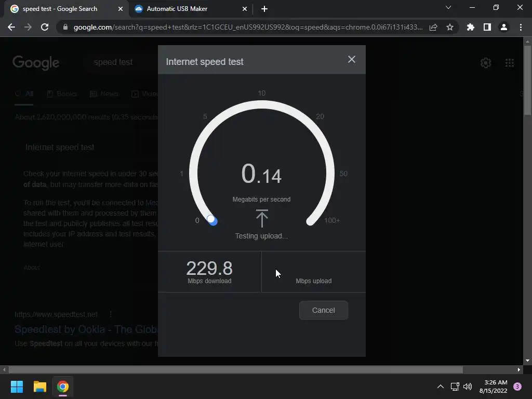This screenshot has width=532, height=399.
Task: Go forward with the browser arrow
Action: tap(28, 27)
